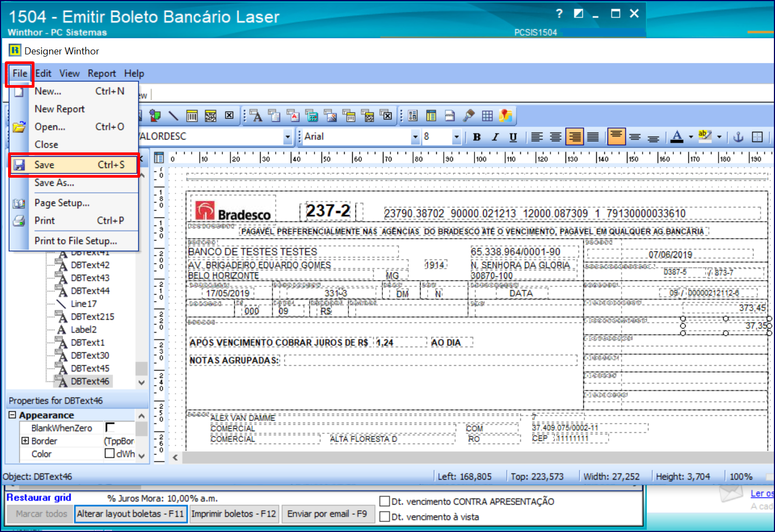Collapse the Appearance property group
Viewport: 775px width, 532px height.
[12, 415]
